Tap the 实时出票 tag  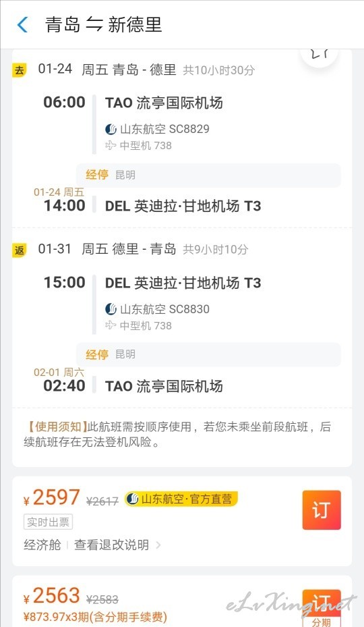pyautogui.click(x=49, y=522)
